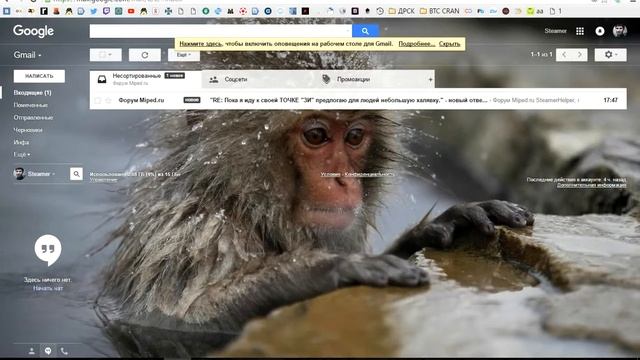Image resolution: width=640 pixels, height=360 pixels.
Task: Open Hangouts contacts person icon
Action: (x=31, y=351)
